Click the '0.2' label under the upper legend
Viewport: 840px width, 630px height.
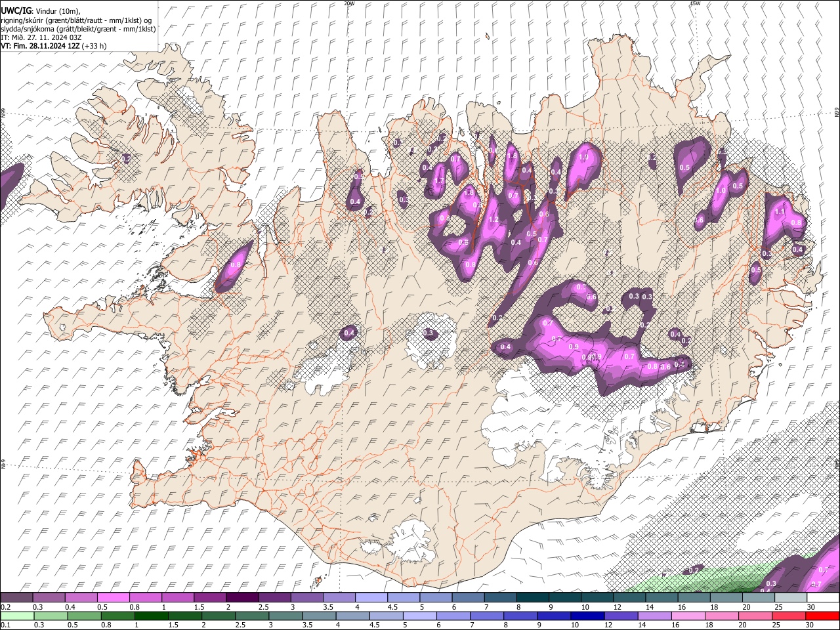(x=5, y=607)
